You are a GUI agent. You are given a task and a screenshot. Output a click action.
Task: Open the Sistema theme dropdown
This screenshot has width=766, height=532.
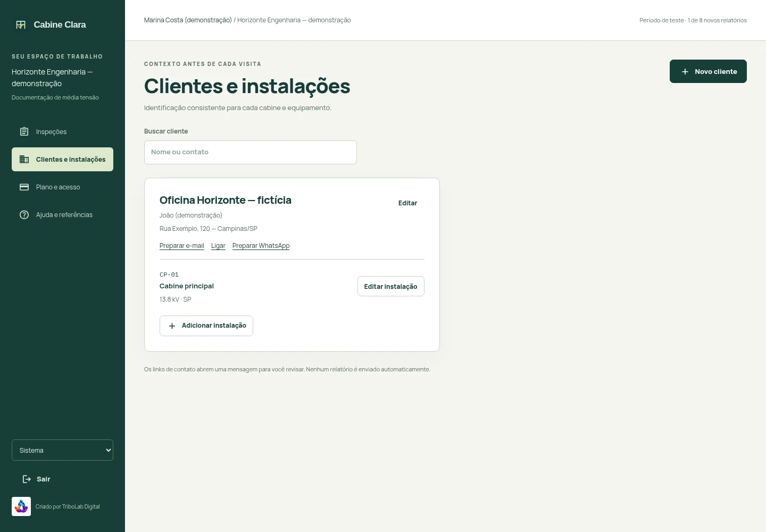(62, 450)
